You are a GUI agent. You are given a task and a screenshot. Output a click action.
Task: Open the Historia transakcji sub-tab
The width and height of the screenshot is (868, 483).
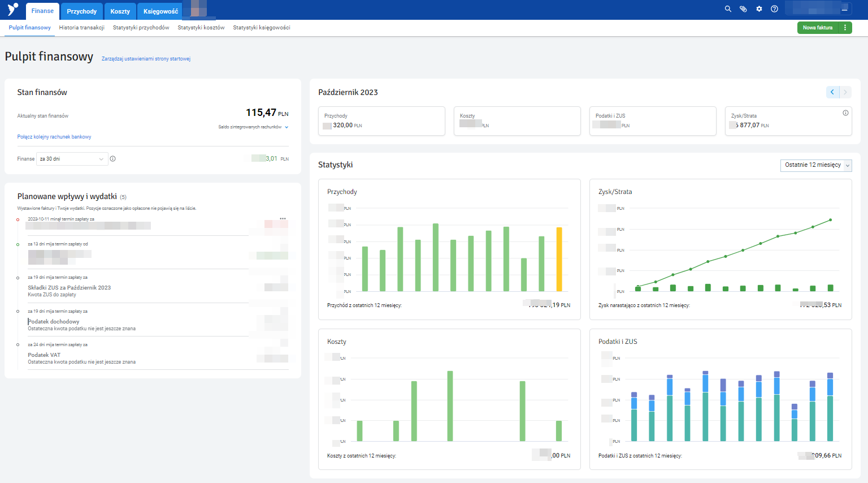click(81, 28)
